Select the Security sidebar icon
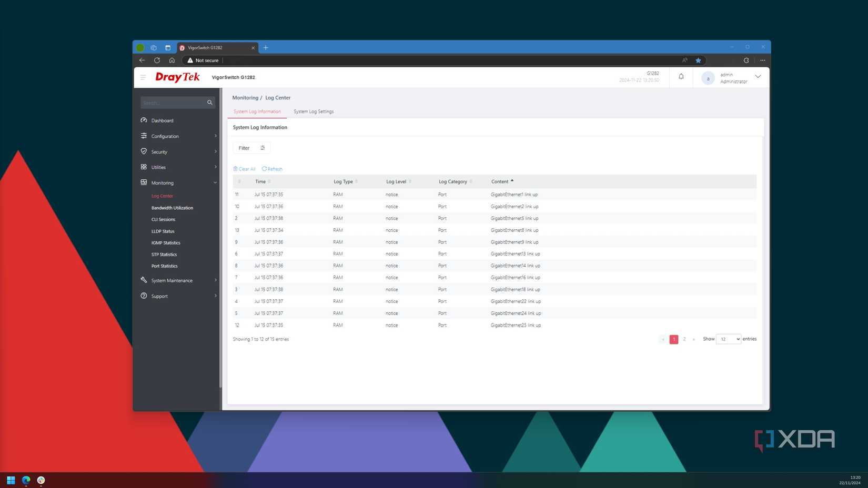Screen dimensions: 868x488 [x=144, y=152]
